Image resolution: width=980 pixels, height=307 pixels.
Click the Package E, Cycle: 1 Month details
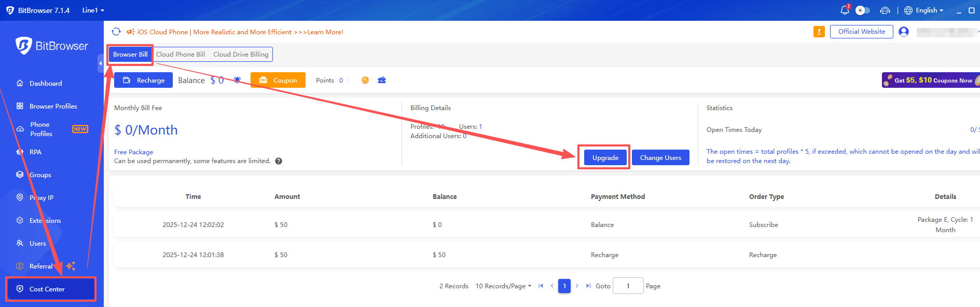(x=945, y=225)
